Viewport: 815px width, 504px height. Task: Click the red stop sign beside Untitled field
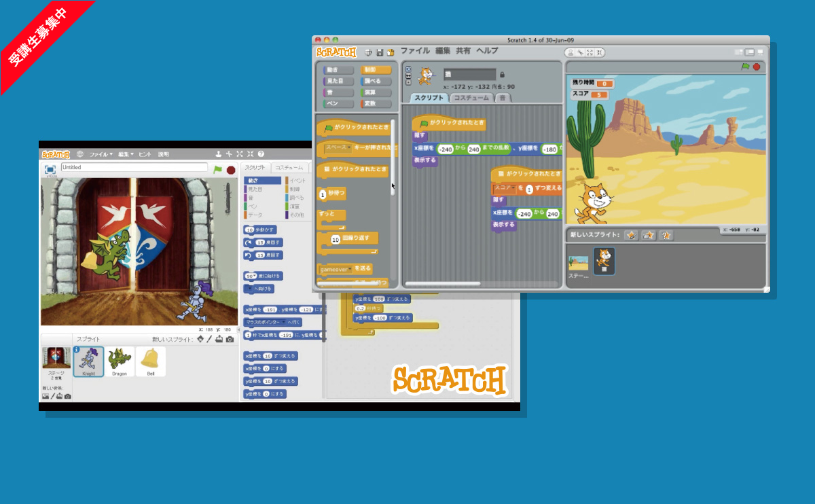(231, 170)
